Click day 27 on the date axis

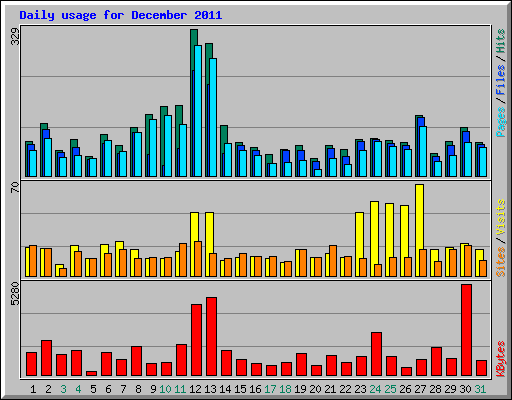[420, 389]
